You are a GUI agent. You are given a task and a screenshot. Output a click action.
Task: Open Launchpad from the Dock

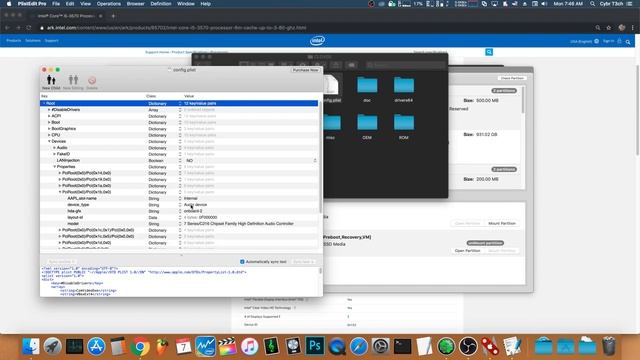[52, 347]
